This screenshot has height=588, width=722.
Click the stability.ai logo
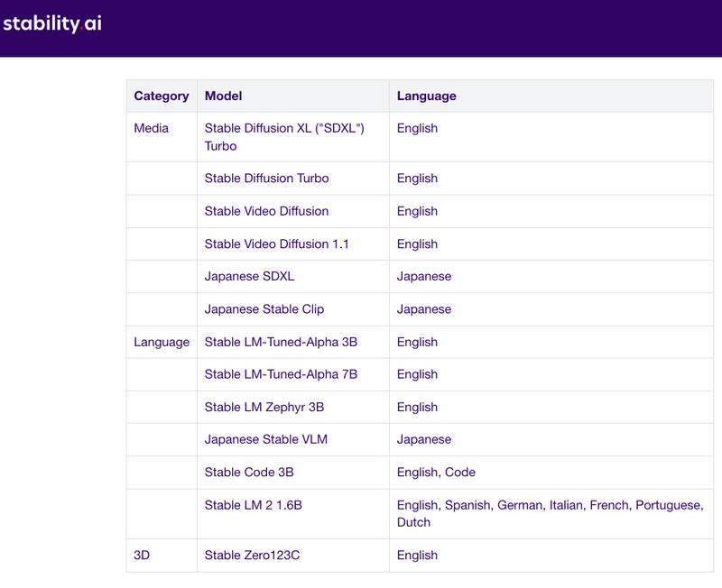click(52, 23)
